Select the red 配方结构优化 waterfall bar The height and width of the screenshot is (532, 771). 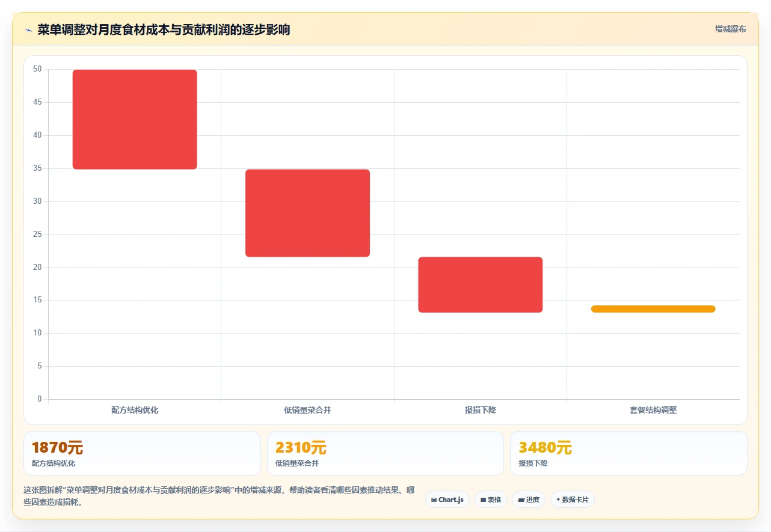[x=135, y=120]
